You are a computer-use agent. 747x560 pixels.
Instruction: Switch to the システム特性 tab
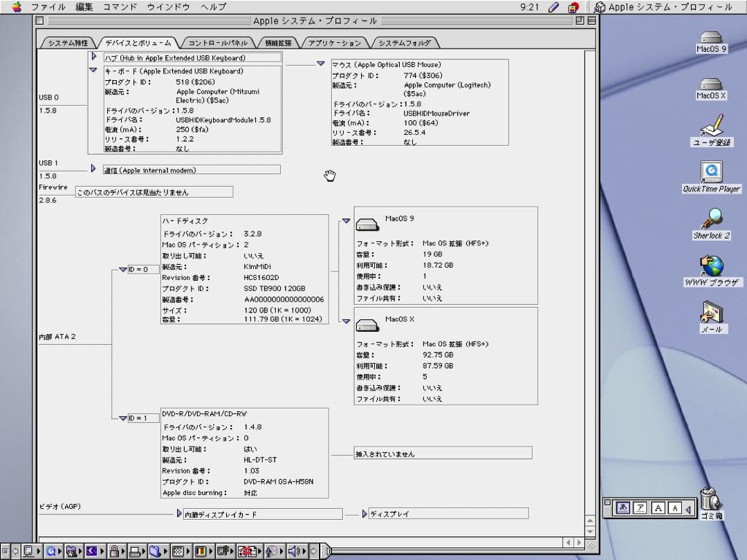(x=68, y=43)
